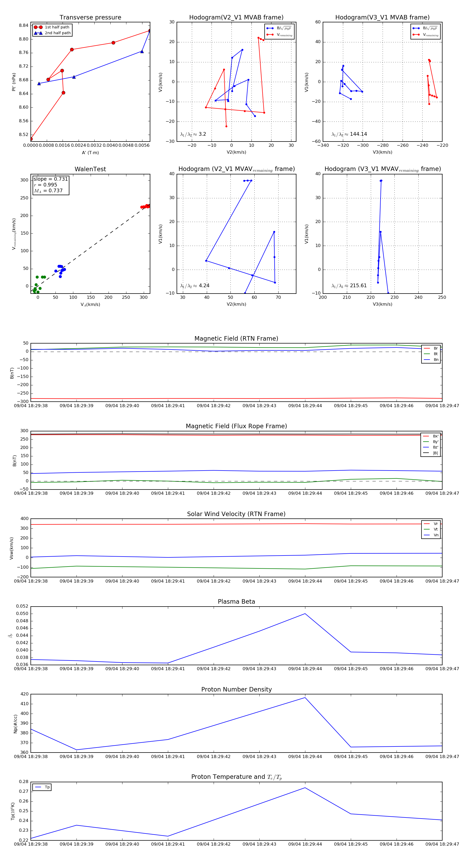Click the λ1/λ2 ≈ 3.2 annotation
This screenshot has height=868, width=473.
(x=193, y=134)
